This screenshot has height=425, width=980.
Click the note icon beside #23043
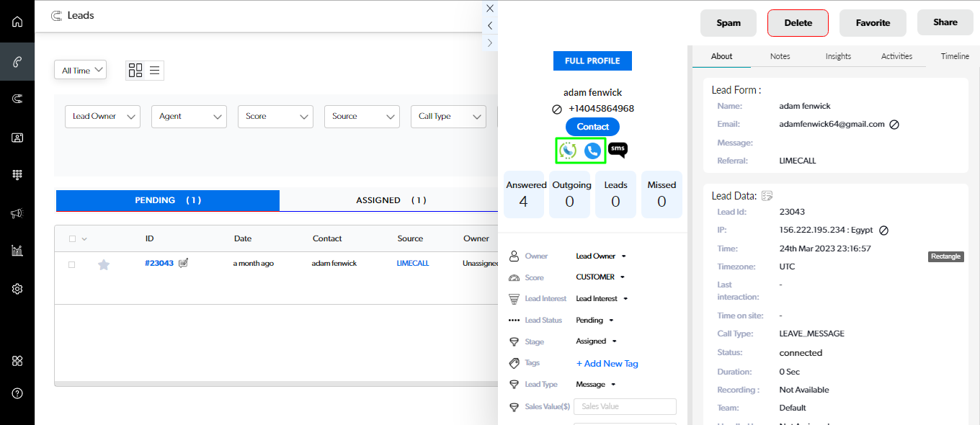tap(183, 263)
